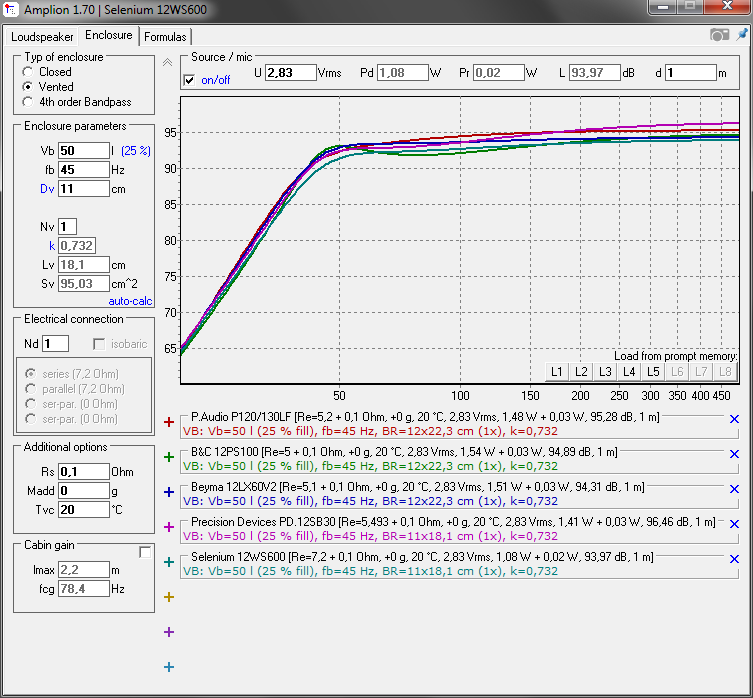Toggle the source on/off checkbox
The width and height of the screenshot is (753, 698).
point(190,80)
